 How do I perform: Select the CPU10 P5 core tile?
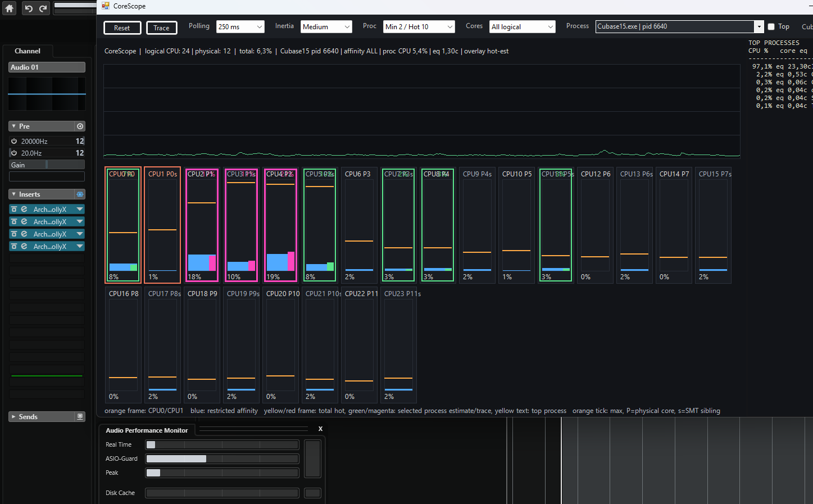516,225
